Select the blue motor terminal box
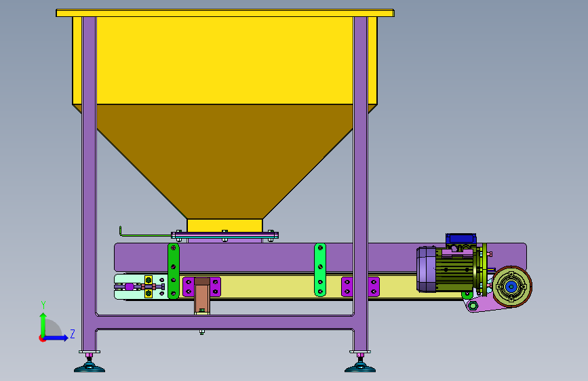Image resolution: width=588 pixels, height=381 pixels. [461, 239]
